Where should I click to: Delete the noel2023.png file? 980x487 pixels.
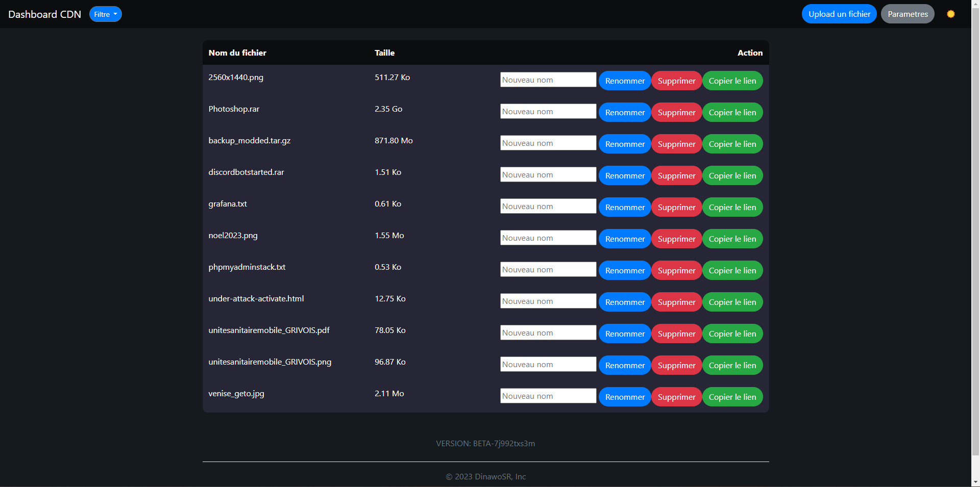coord(676,239)
